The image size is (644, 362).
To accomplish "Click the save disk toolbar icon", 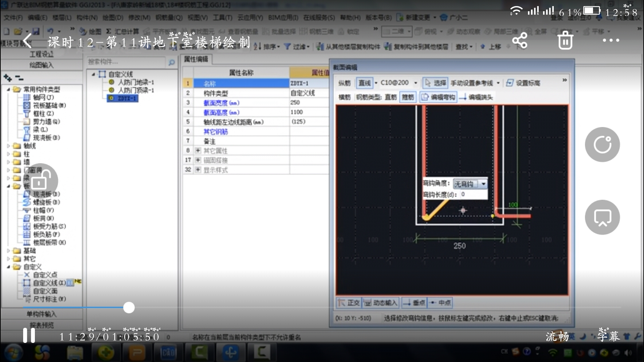I will [x=36, y=32].
